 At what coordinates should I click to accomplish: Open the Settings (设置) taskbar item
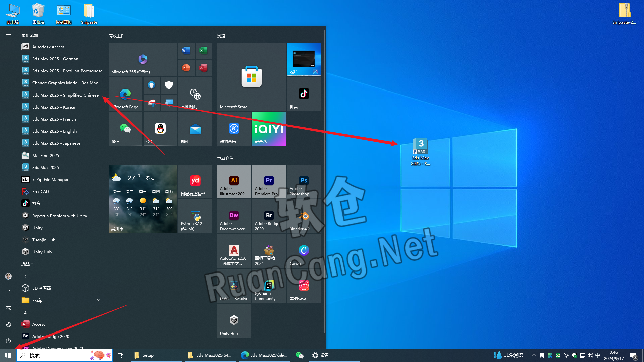tap(334, 355)
